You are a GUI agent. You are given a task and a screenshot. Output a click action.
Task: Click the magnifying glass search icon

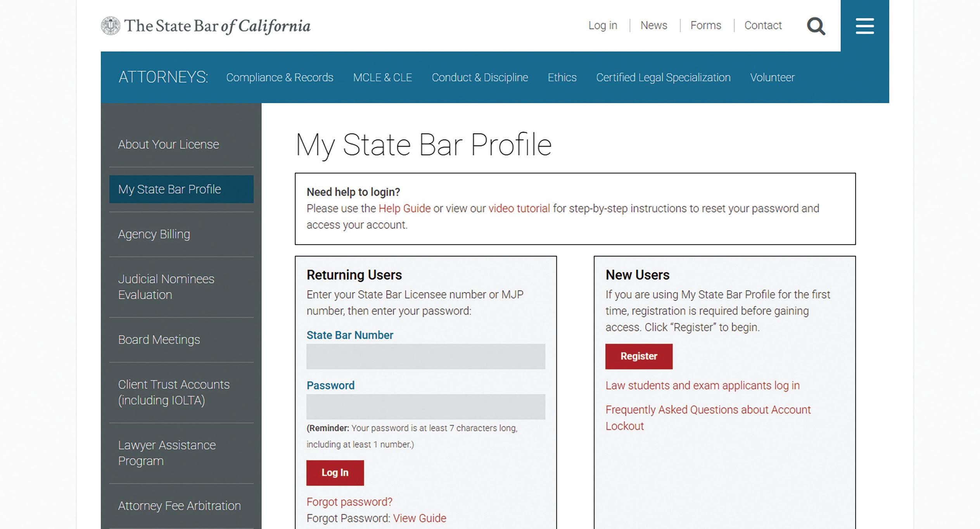(816, 26)
